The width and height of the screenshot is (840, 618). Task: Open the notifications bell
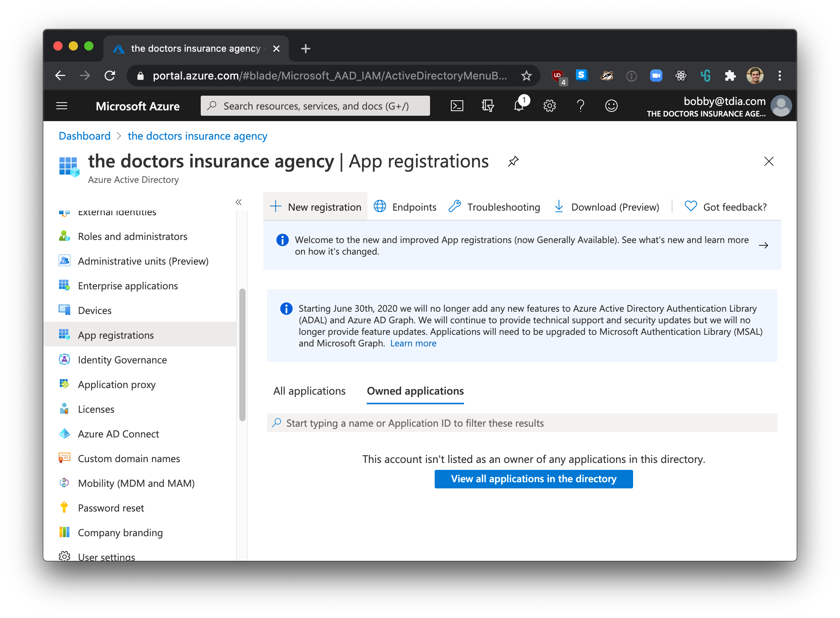coord(519,105)
